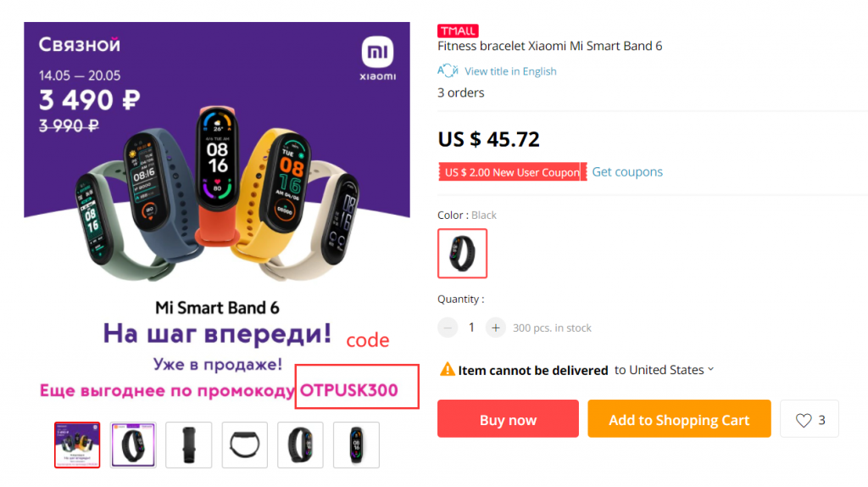Select the Black color option swatch
868x487 pixels.
point(462,253)
